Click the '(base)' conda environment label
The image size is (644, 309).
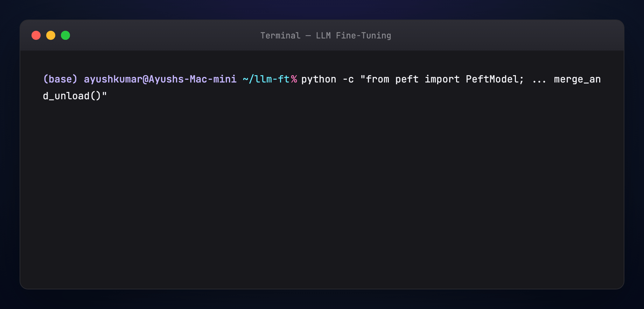click(60, 79)
